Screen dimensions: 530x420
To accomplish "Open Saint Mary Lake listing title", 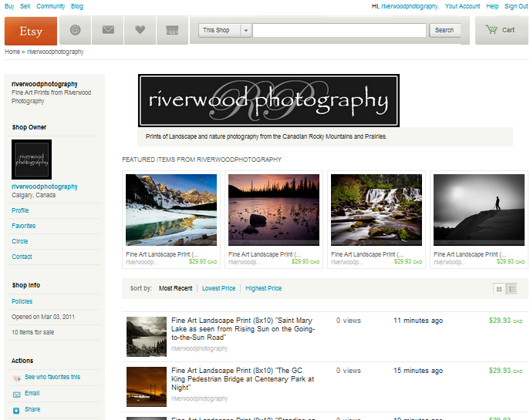I will pos(243,329).
